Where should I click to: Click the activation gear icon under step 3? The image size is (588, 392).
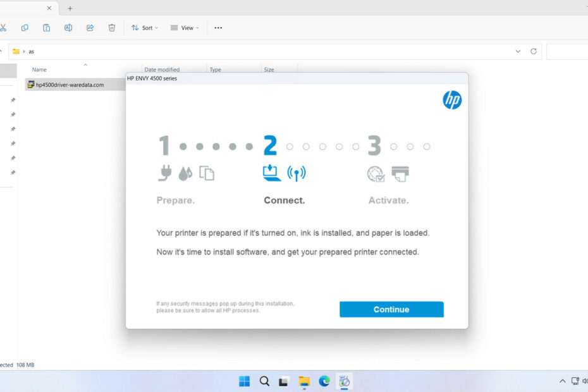point(376,174)
